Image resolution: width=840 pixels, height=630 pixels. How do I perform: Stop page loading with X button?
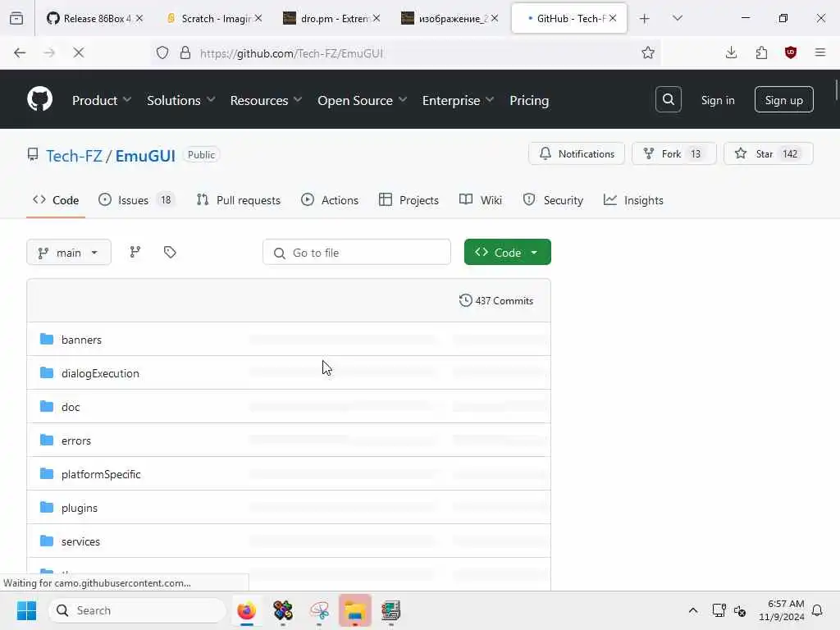[x=78, y=52]
